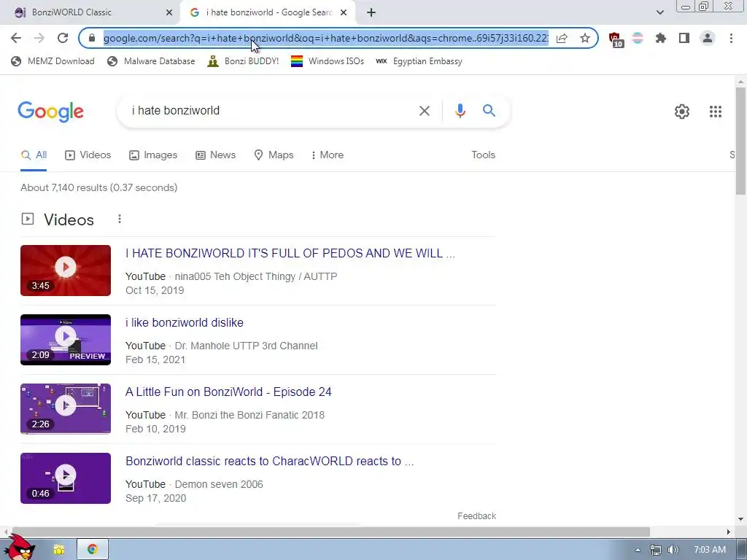Play the 2:26 video thumbnail
Screen dimensions: 747x560
click(66, 409)
